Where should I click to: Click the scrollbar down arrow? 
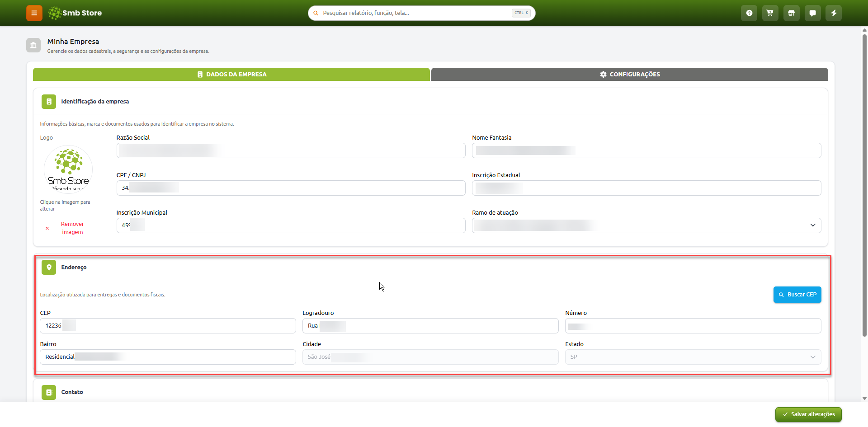click(x=864, y=398)
